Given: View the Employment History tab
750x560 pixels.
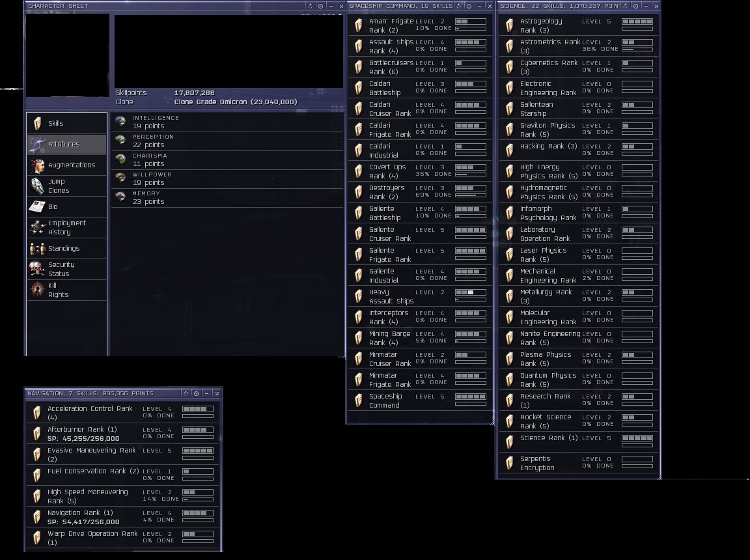Looking at the screenshot, I should pos(67,227).
